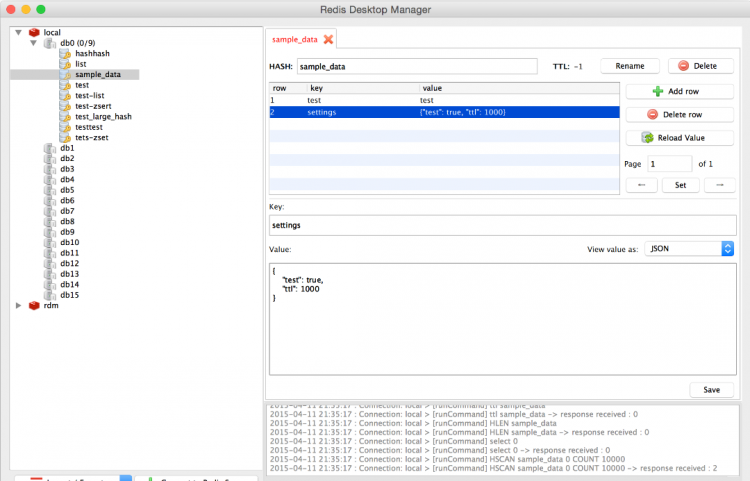The height and width of the screenshot is (481, 750).
Task: Go to previous page with left arrow
Action: [x=641, y=185]
